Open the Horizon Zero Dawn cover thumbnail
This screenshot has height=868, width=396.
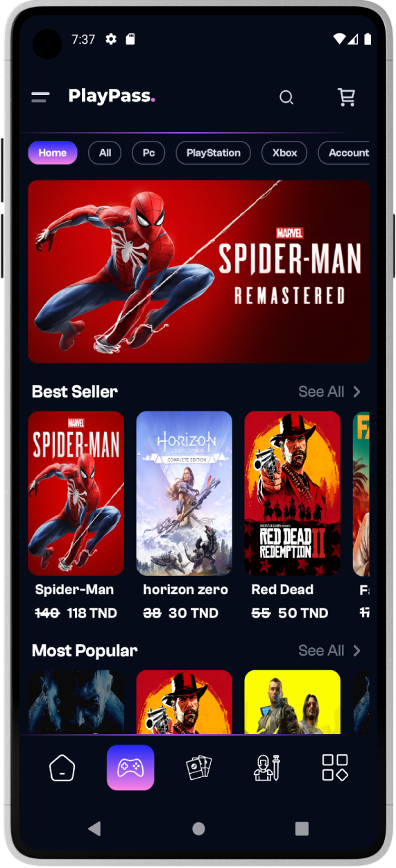click(184, 493)
